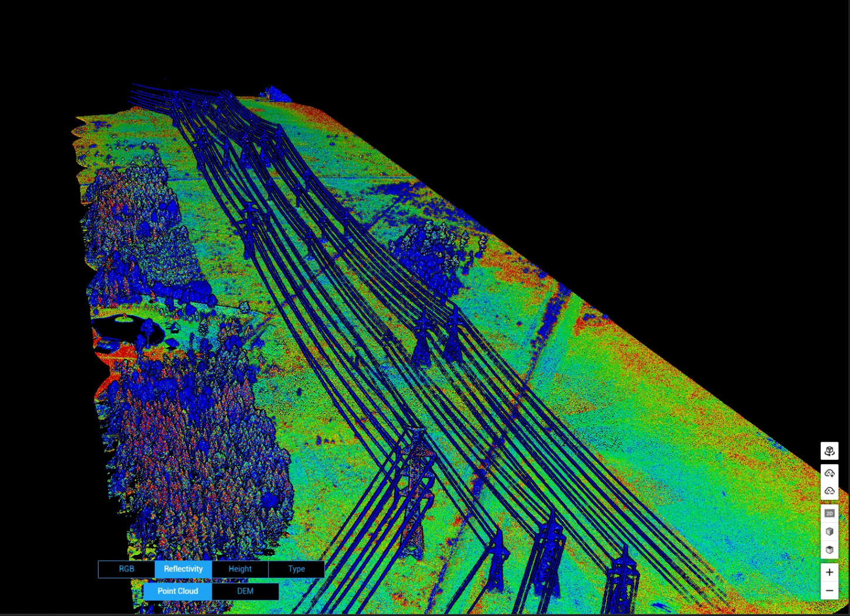The image size is (850, 616).
Task: Select the cube icon with dark top face
Action: pyautogui.click(x=829, y=550)
